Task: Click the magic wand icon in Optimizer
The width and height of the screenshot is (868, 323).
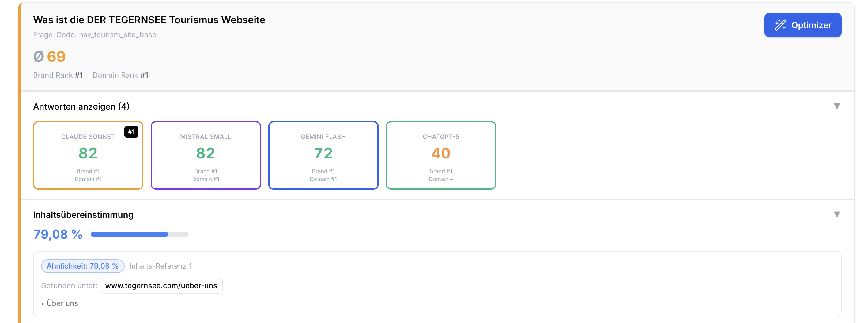Action: (x=780, y=25)
